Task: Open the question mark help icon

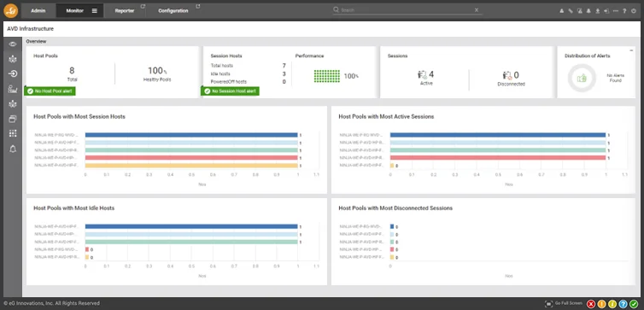Action: pyautogui.click(x=624, y=11)
